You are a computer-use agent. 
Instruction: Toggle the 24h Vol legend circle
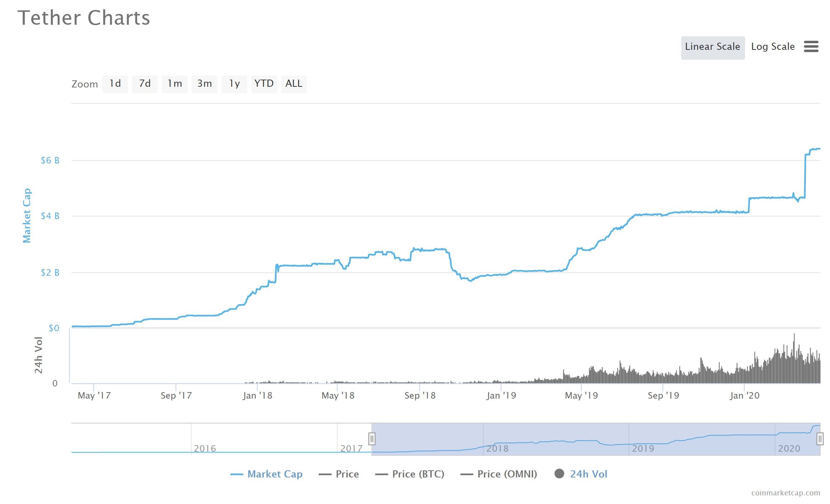tap(559, 474)
